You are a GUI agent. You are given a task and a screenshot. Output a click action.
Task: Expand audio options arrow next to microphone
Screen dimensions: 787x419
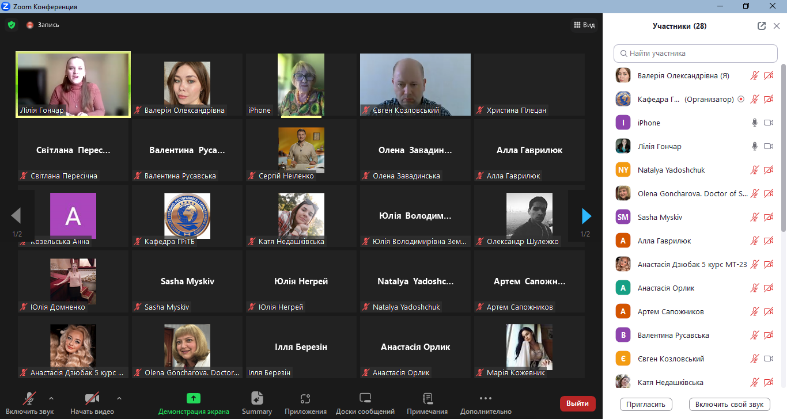51,398
